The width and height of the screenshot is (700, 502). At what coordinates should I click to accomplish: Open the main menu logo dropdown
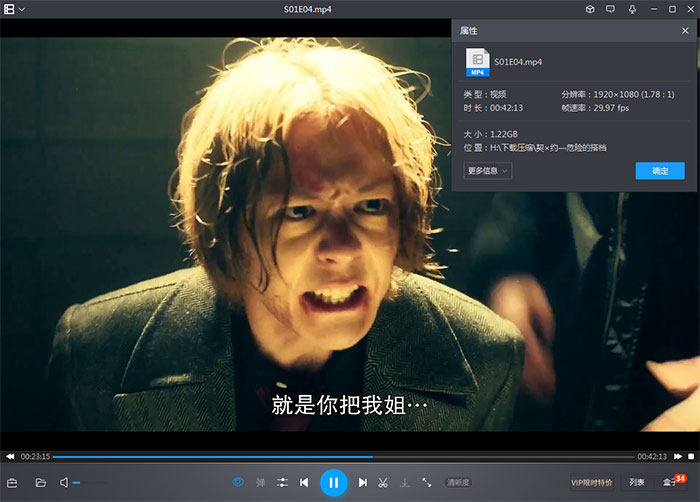pos(14,9)
